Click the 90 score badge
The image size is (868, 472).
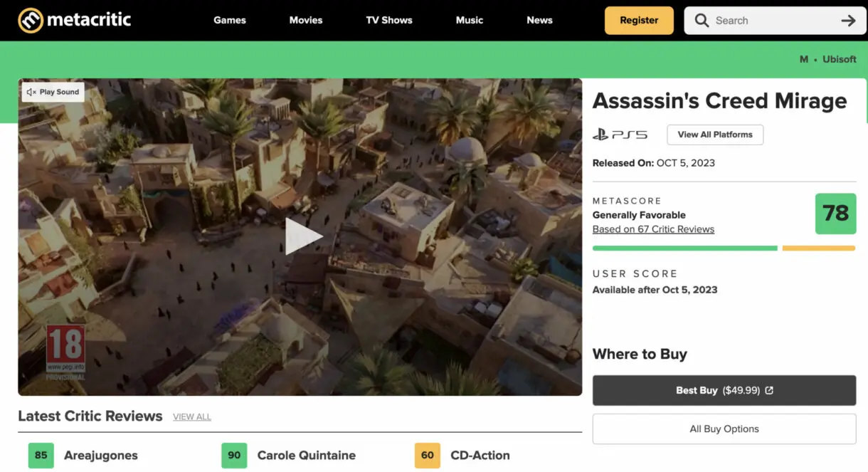point(234,456)
